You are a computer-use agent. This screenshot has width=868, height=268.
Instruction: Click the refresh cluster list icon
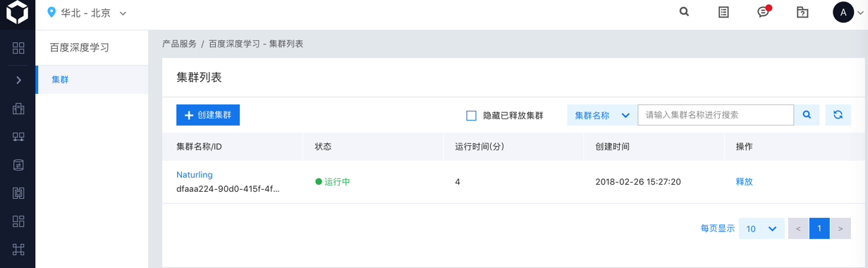click(838, 115)
